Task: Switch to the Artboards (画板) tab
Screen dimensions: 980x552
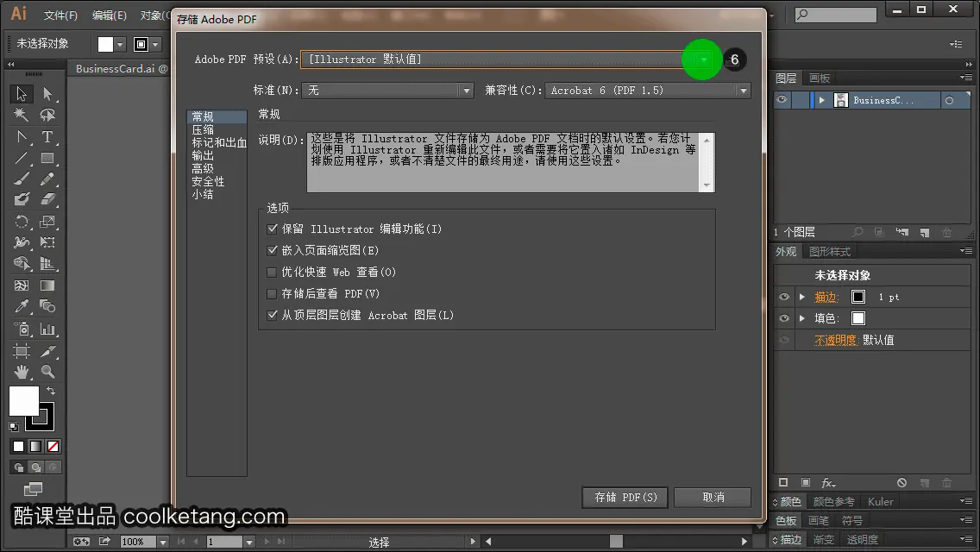Action: coord(820,78)
